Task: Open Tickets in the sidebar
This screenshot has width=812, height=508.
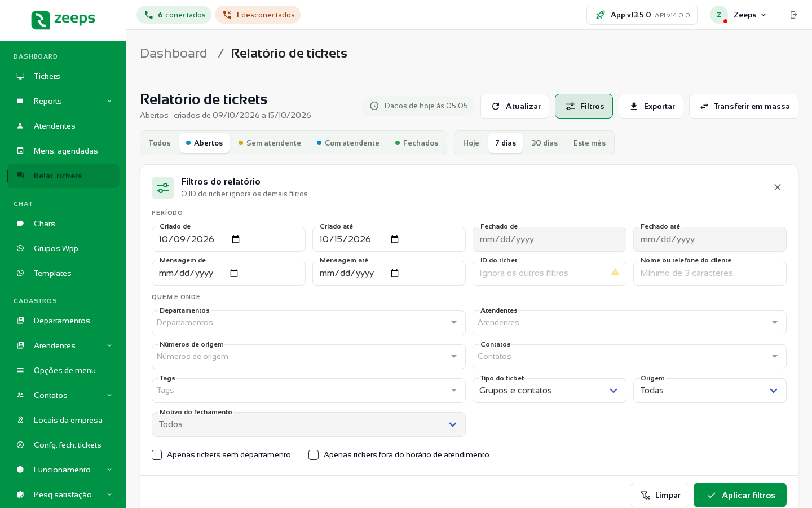Action: tap(63, 76)
